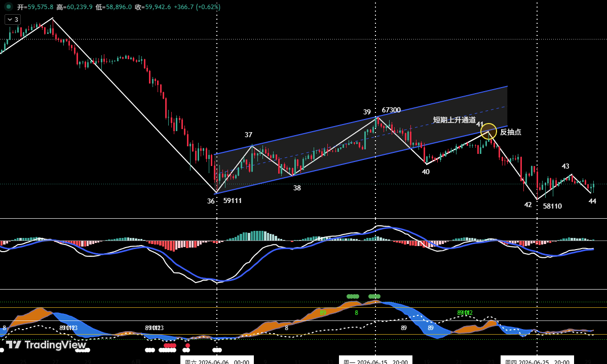
Task: Expand the collapsed indicators legend showing 3
Action: [x=12, y=19]
